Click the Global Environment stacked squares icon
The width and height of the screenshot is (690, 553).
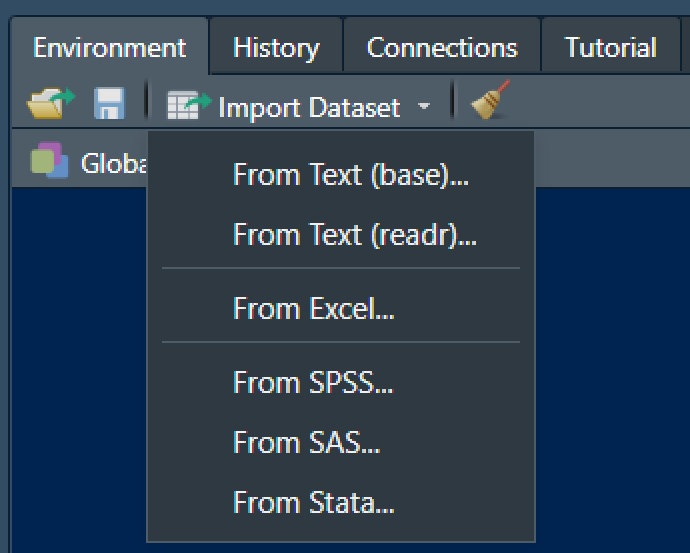coord(49,160)
